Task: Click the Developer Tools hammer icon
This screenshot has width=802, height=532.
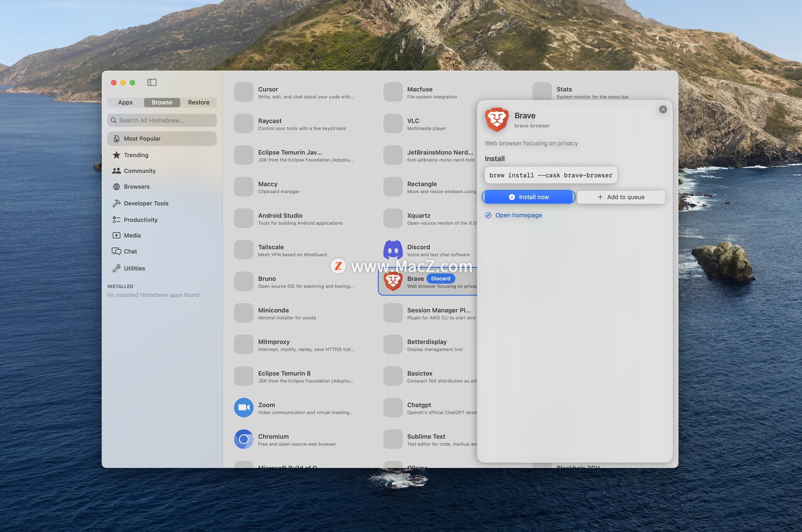Action: click(x=117, y=203)
